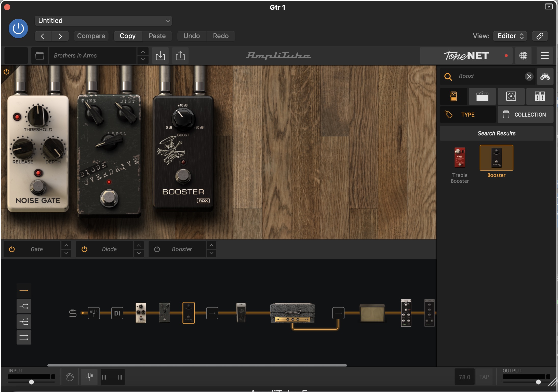Open the Untitled preset dropdown
Image resolution: width=558 pixels, height=392 pixels.
[x=103, y=21]
